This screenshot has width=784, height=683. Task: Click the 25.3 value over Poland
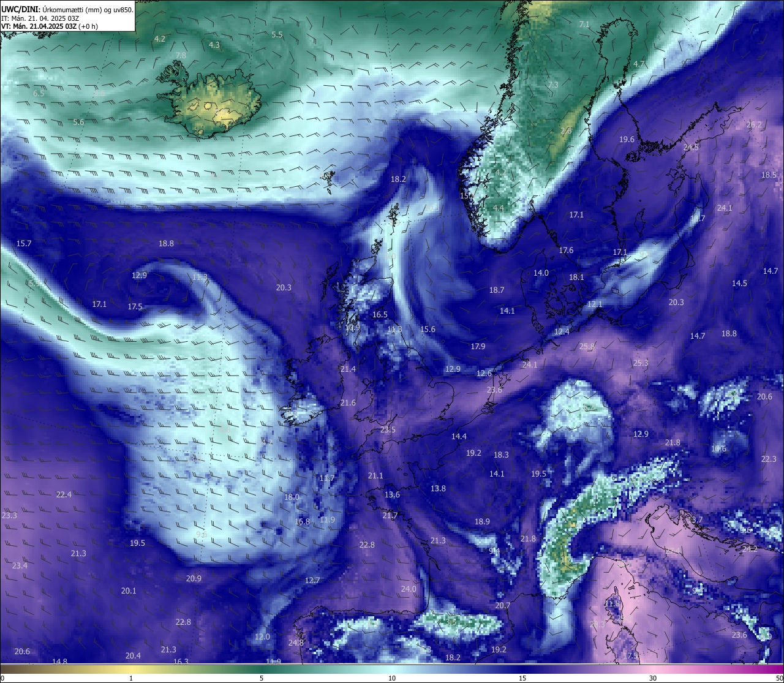point(641,363)
